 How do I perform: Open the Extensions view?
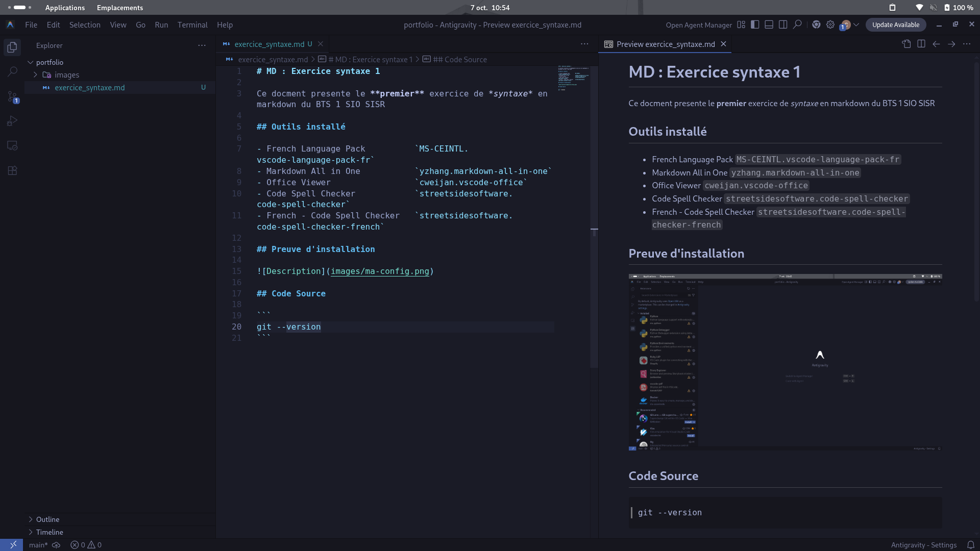click(x=12, y=170)
